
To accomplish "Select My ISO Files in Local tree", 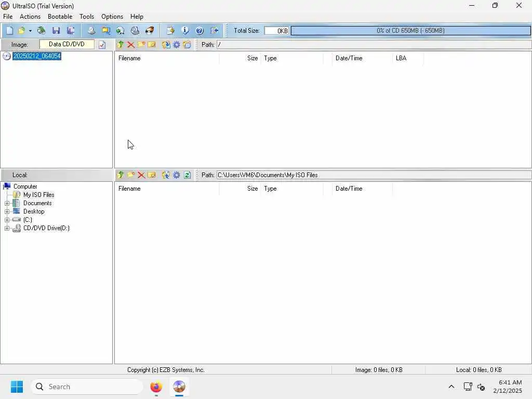I will pos(38,195).
